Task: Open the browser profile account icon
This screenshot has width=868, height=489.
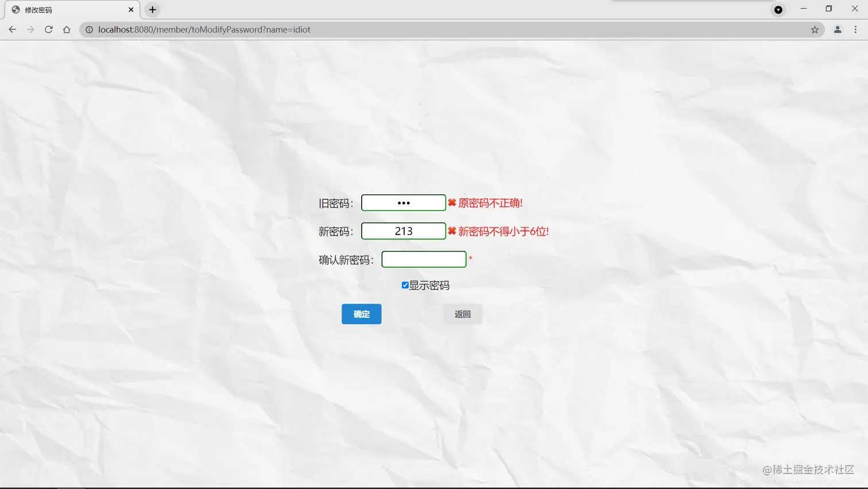Action: [x=837, y=29]
